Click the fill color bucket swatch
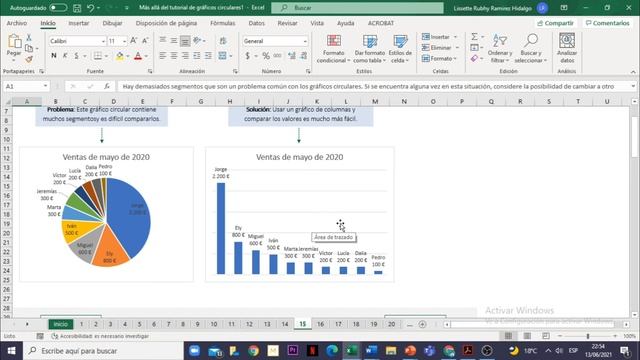The height and width of the screenshot is (360, 640). pos(120,56)
